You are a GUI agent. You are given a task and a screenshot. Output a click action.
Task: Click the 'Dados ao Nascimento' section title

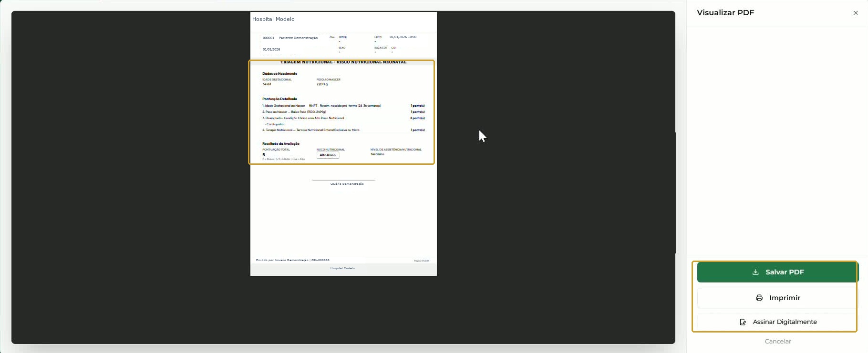pyautogui.click(x=279, y=74)
